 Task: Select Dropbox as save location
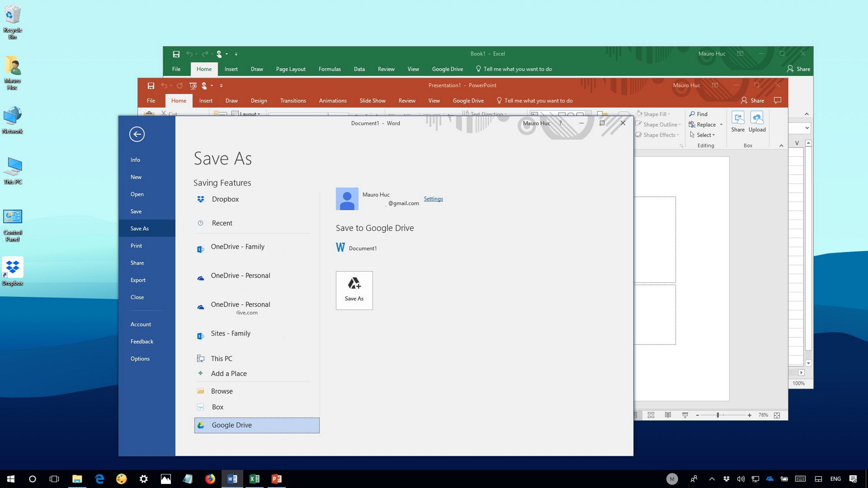point(257,199)
